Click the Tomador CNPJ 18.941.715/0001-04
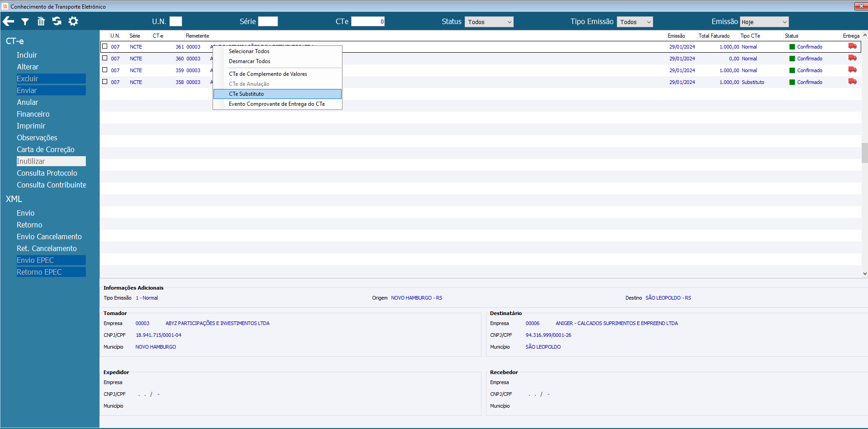 tap(159, 335)
